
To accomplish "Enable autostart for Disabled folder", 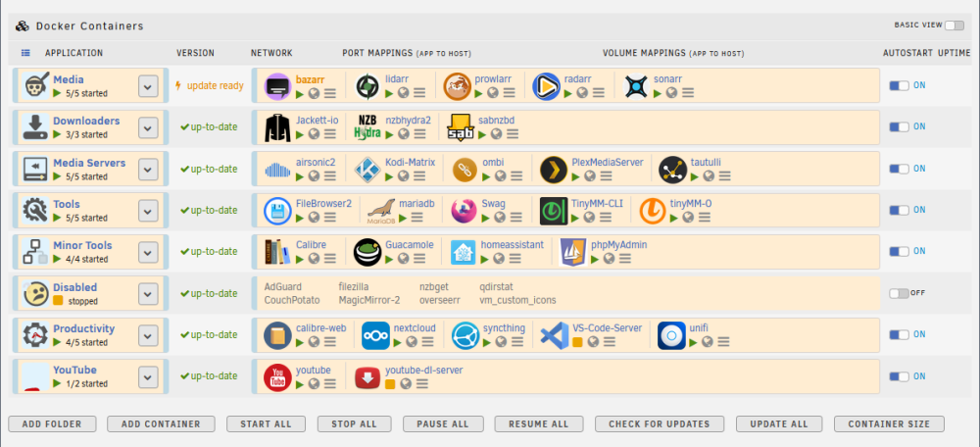I will [x=899, y=293].
